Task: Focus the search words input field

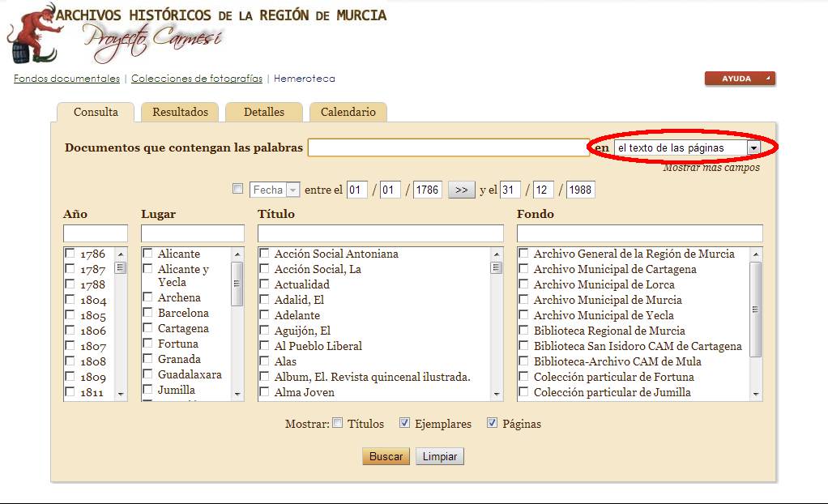Action: click(x=447, y=147)
